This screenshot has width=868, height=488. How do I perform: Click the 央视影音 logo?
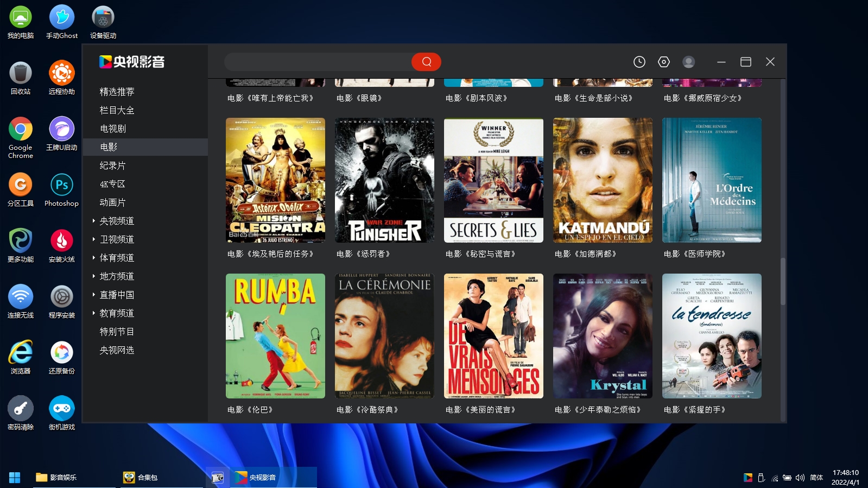[x=132, y=62]
